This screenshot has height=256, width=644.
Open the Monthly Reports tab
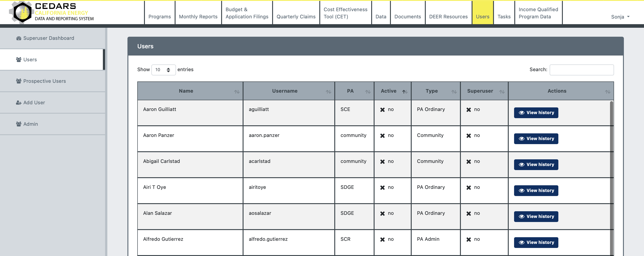click(198, 17)
